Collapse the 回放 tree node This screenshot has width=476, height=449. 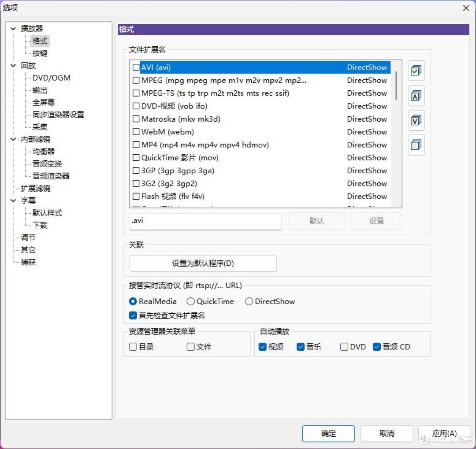pos(13,66)
